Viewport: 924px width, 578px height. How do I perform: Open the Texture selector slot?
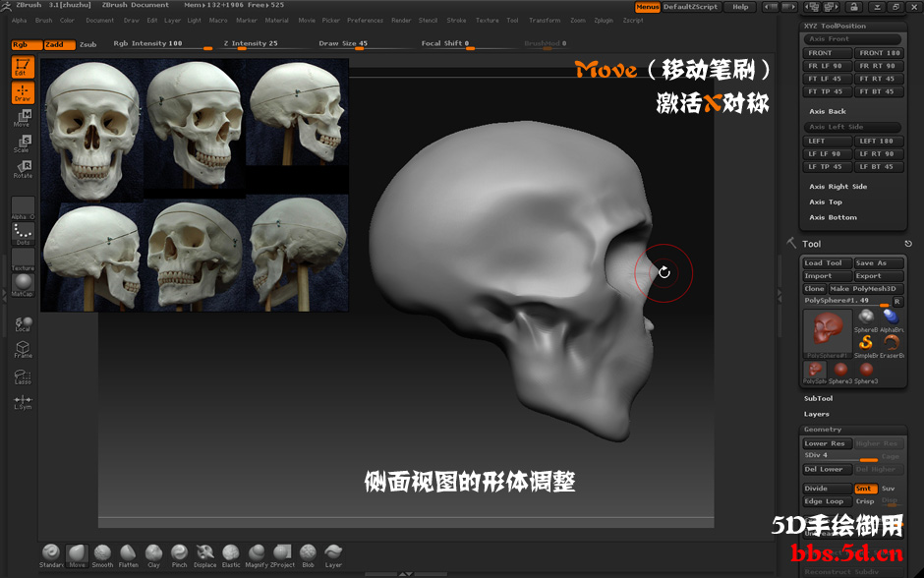23,260
